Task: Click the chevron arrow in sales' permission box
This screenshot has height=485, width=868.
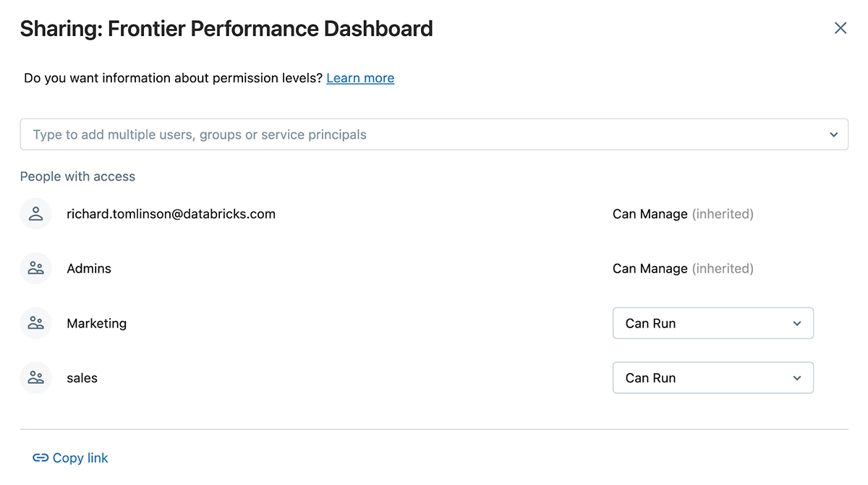Action: pos(797,378)
